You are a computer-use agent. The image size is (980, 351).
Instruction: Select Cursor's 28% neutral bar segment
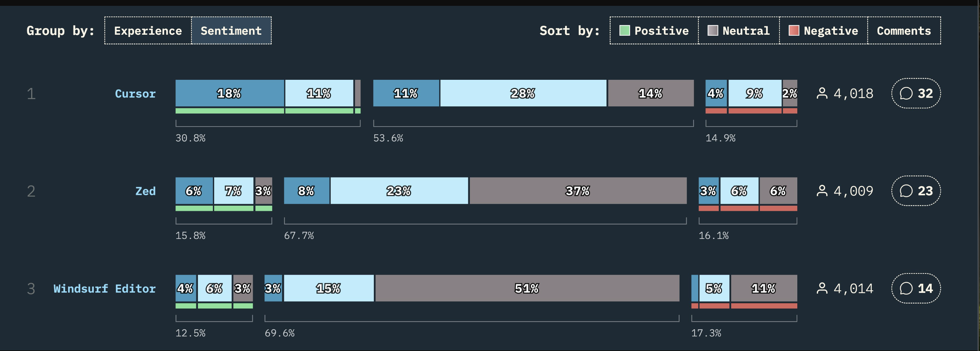(523, 93)
